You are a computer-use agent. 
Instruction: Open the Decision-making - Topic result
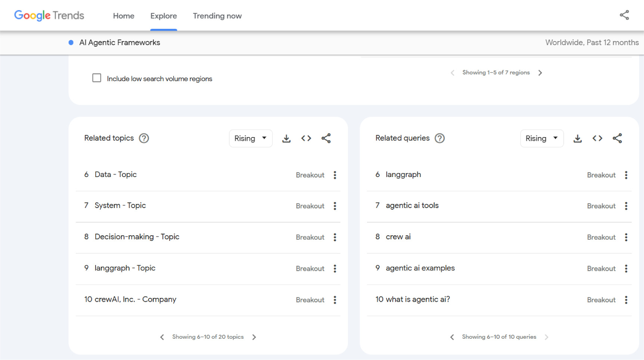point(137,237)
